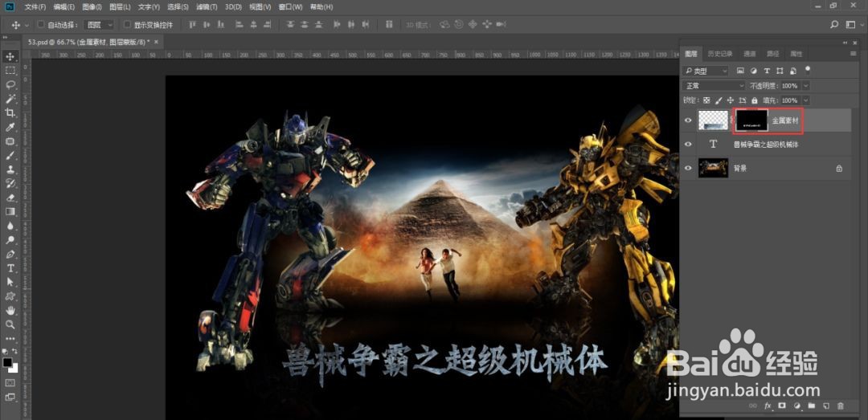The height and width of the screenshot is (420, 868).
Task: Hide the text layer 兽械争霸之超级机械体 eye
Action: (688, 144)
